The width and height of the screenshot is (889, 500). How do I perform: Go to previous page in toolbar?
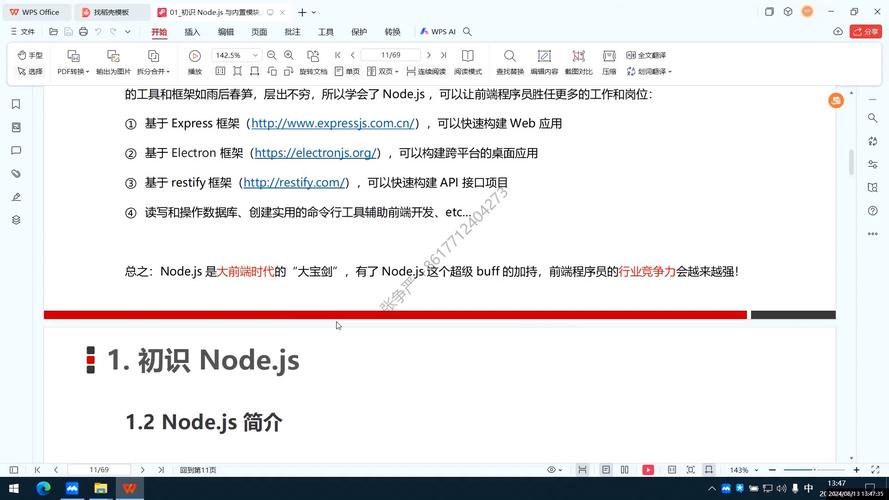point(353,55)
